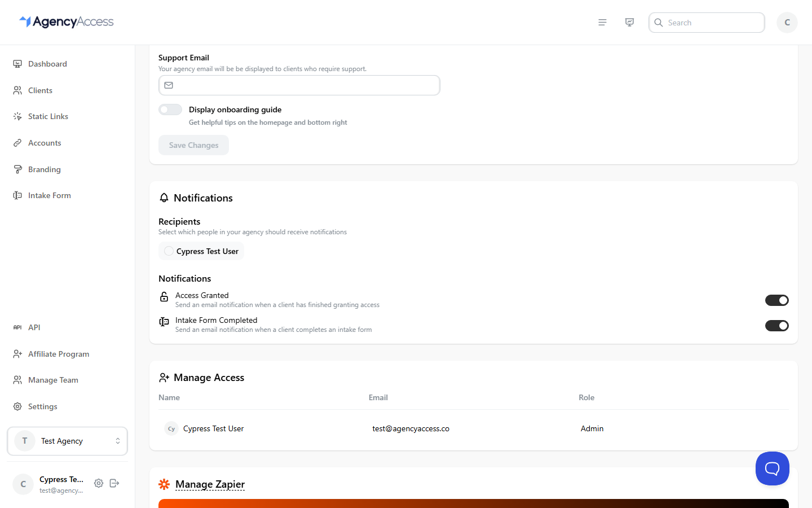Open the menu lines icon in header
The height and width of the screenshot is (508, 812).
602,23
